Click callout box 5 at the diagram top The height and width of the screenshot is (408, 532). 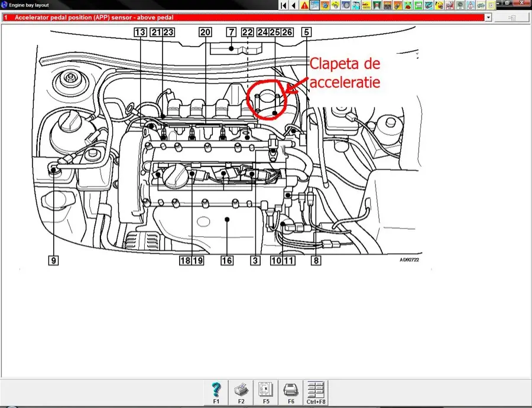[x=307, y=32]
